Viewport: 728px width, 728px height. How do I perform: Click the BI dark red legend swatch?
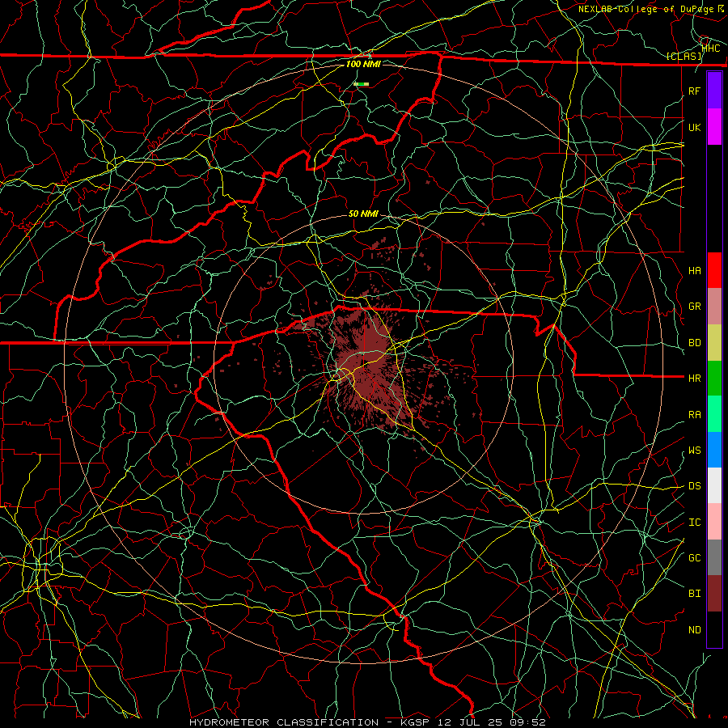pyautogui.click(x=714, y=594)
